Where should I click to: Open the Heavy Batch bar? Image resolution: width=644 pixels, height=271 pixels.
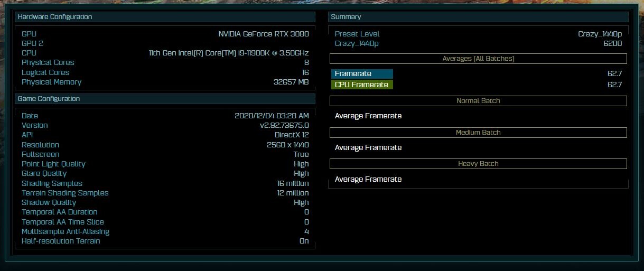tap(478, 164)
